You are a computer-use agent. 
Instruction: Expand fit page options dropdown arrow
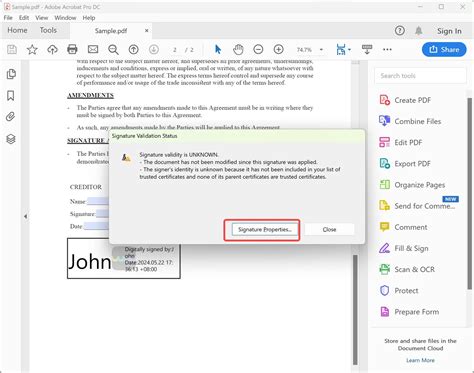click(349, 50)
